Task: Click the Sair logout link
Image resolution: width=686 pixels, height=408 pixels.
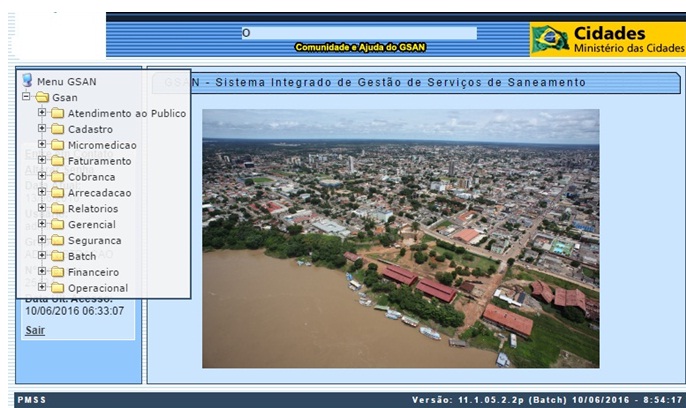Action: coord(35,330)
